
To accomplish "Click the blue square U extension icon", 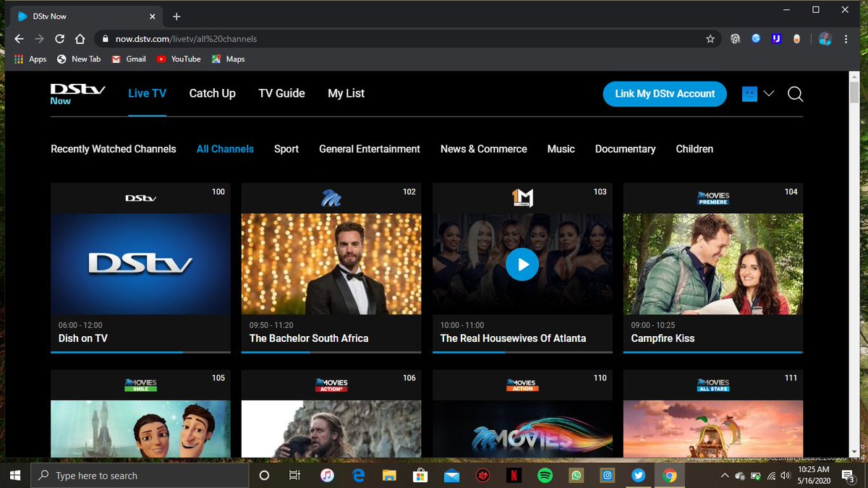I will coord(776,39).
